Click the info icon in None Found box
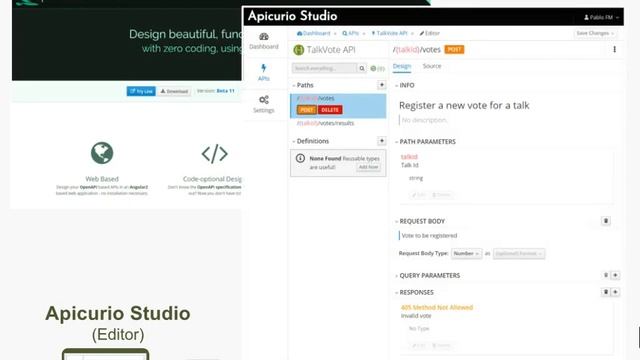 (300, 158)
